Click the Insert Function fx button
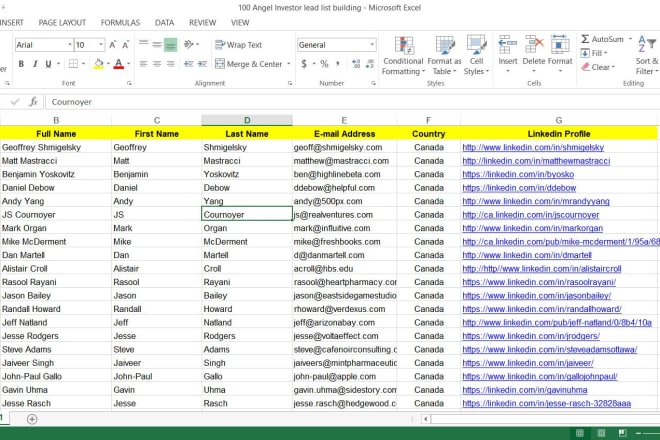Viewport: 660px width, 440px height. tap(33, 102)
